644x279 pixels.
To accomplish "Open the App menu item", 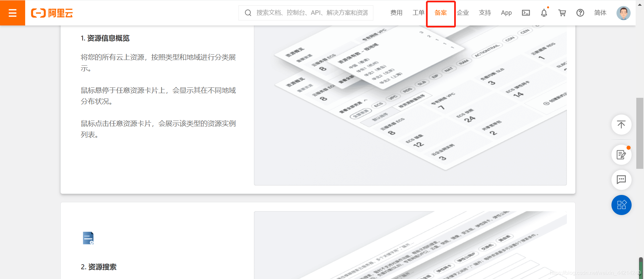I will (506, 13).
